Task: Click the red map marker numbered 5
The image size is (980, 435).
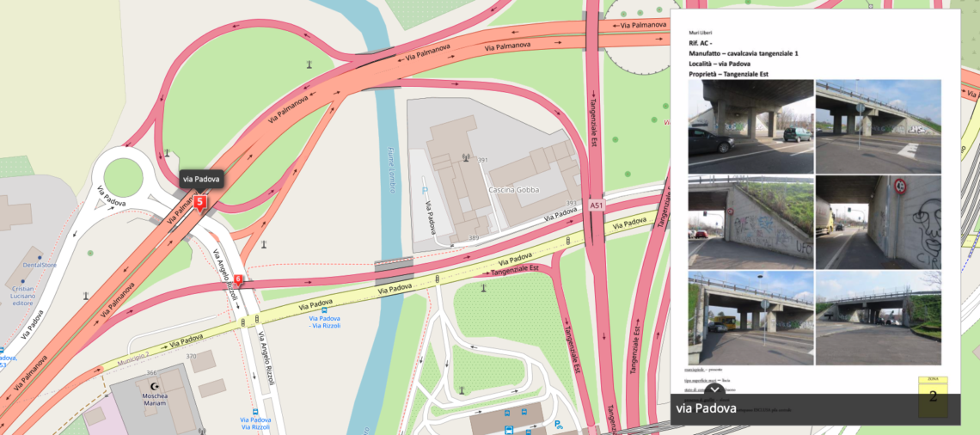Action: (200, 204)
